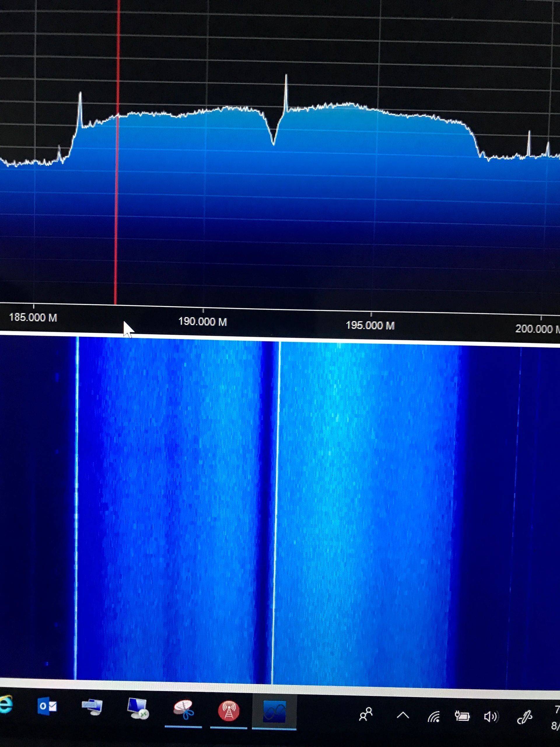Open the volume control speaker icon
The image size is (560, 747).
491,716
